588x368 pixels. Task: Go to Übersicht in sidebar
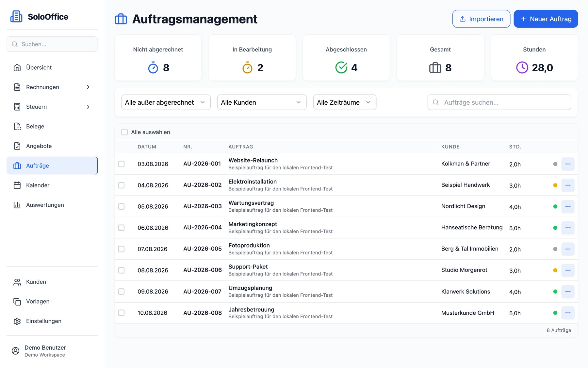click(52, 67)
